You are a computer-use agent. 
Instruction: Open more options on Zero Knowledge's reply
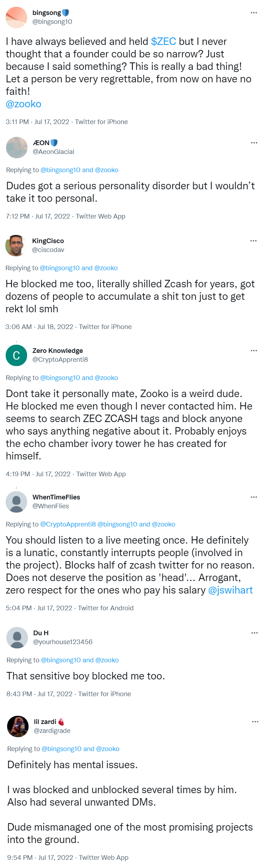[x=254, y=351]
